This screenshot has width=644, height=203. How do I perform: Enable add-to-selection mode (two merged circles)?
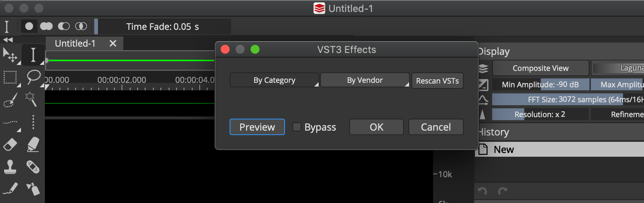(x=46, y=26)
